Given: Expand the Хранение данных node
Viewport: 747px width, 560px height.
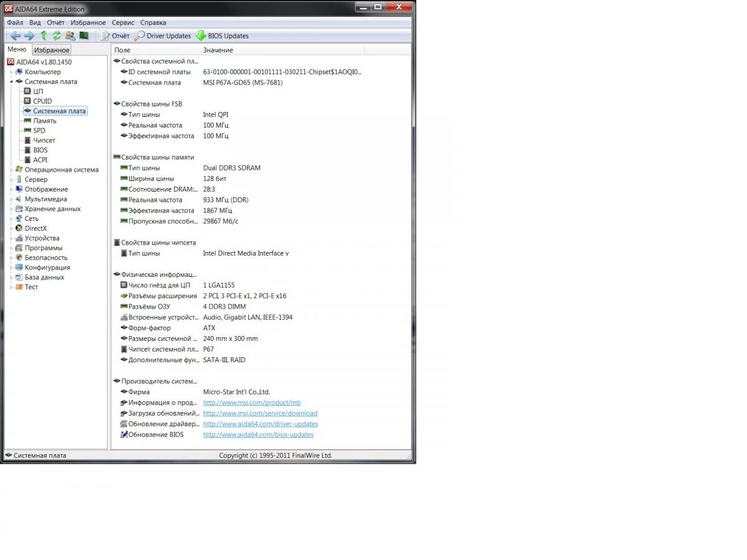Looking at the screenshot, I should coord(11,209).
